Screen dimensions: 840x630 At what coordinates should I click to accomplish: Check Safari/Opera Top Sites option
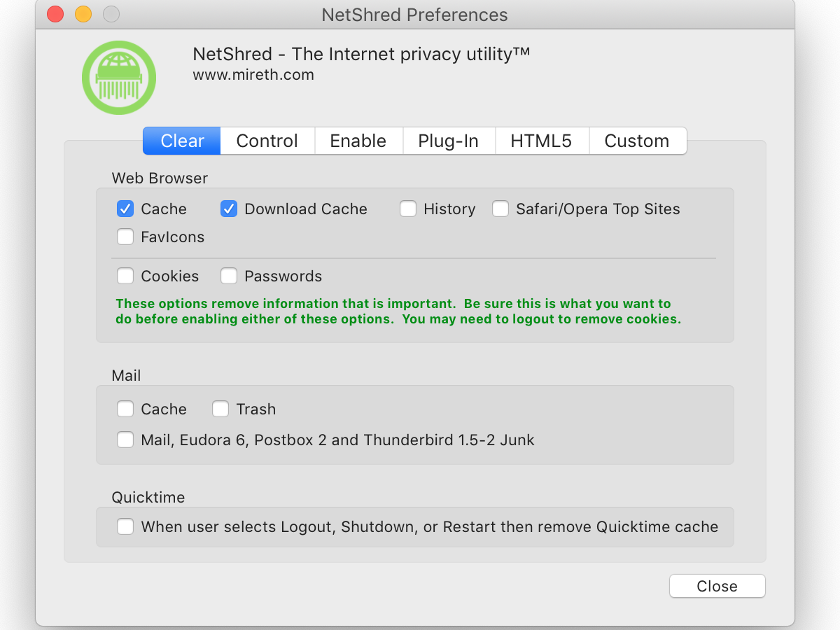pyautogui.click(x=500, y=209)
